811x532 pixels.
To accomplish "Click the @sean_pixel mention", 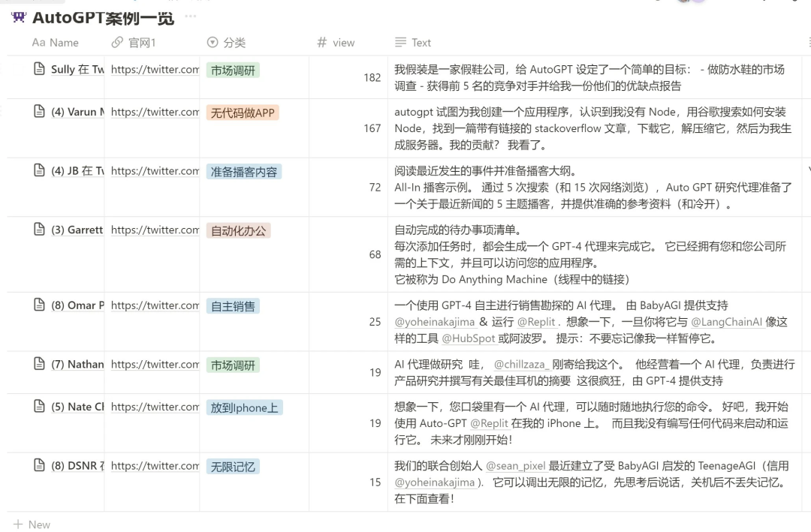I will (515, 466).
